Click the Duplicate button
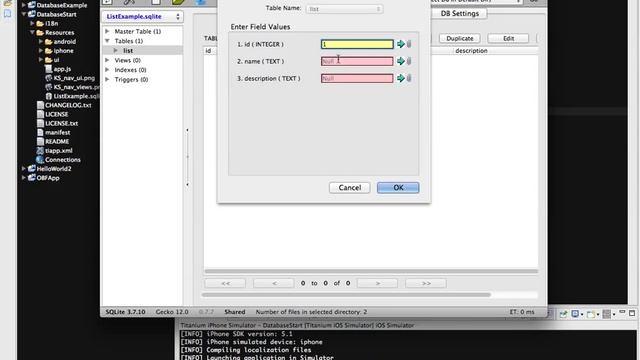640x360 pixels. point(460,38)
